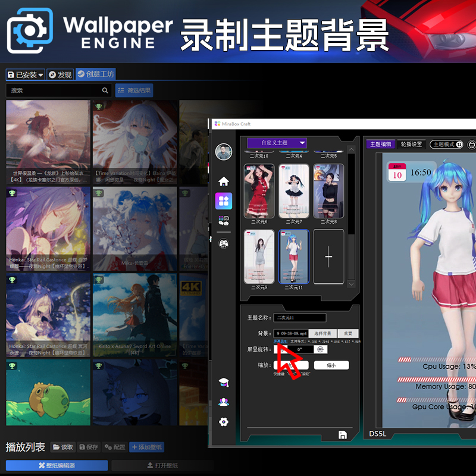Screen dimensions: 476x476
Task: Open the two frogs hugging wallpaper thumbnail
Action: [48, 393]
